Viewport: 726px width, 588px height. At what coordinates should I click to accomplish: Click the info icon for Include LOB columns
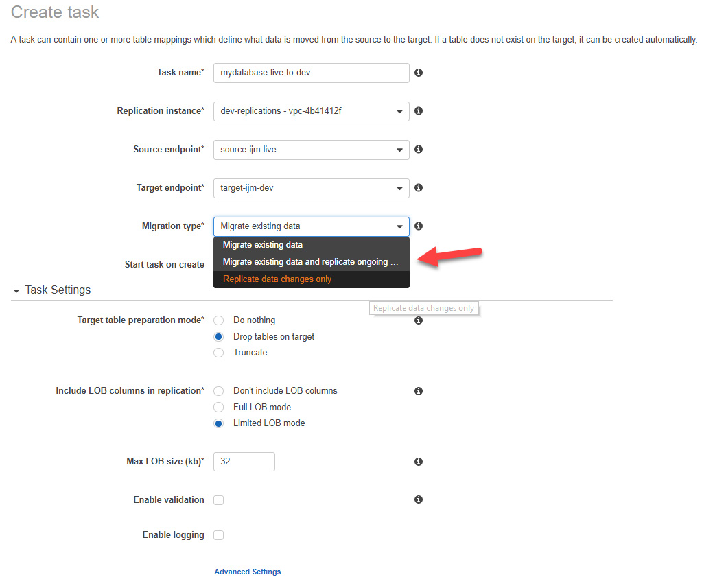419,391
